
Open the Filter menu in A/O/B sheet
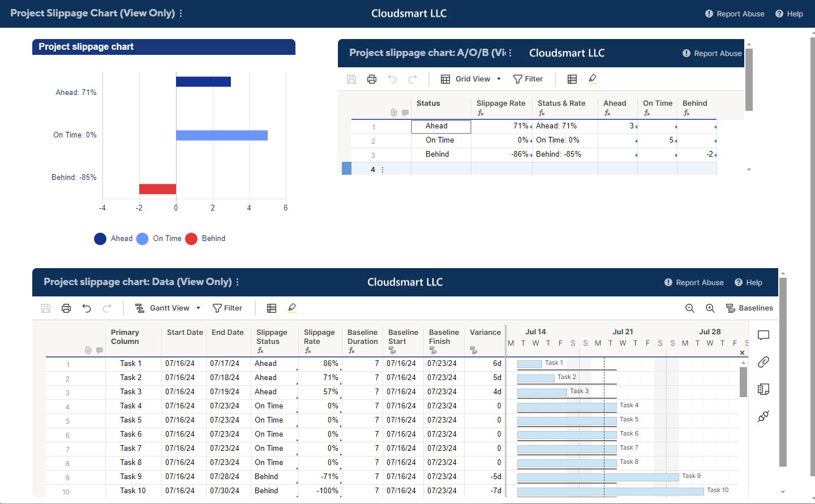528,79
